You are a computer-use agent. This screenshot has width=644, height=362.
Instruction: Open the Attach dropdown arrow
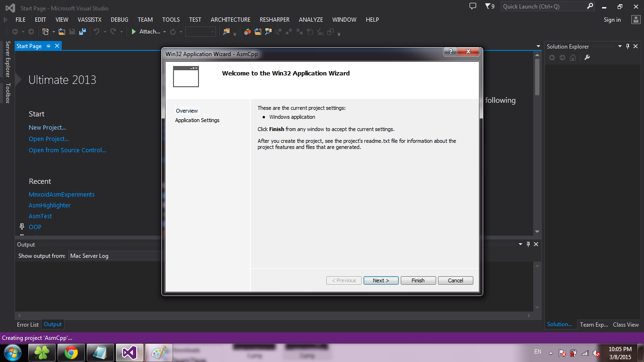click(x=165, y=32)
